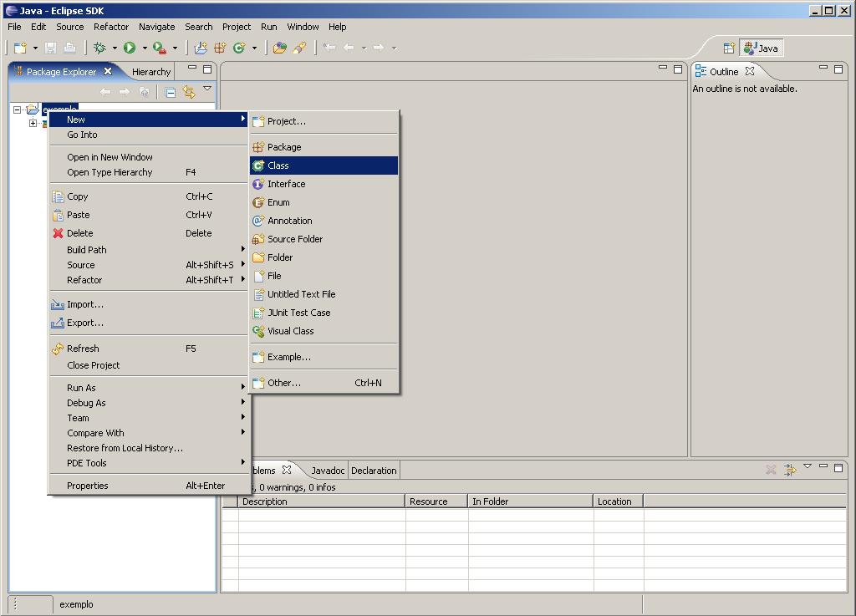Click the New Java Package toolbar icon
The height and width of the screenshot is (616, 856).
pos(220,48)
